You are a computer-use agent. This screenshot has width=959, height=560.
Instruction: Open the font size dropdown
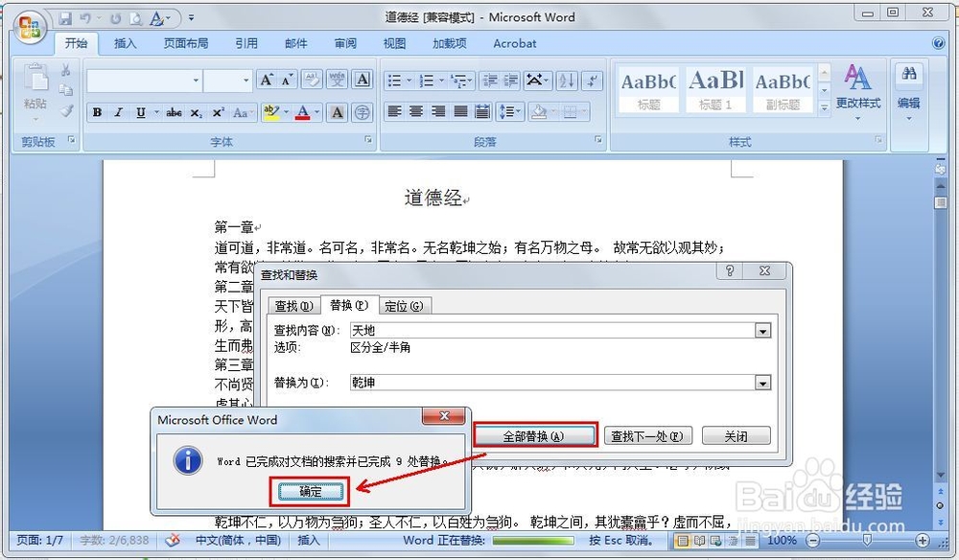coord(246,80)
